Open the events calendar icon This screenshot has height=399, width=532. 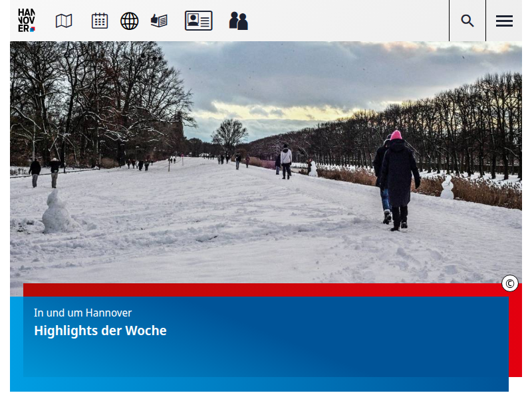point(100,21)
